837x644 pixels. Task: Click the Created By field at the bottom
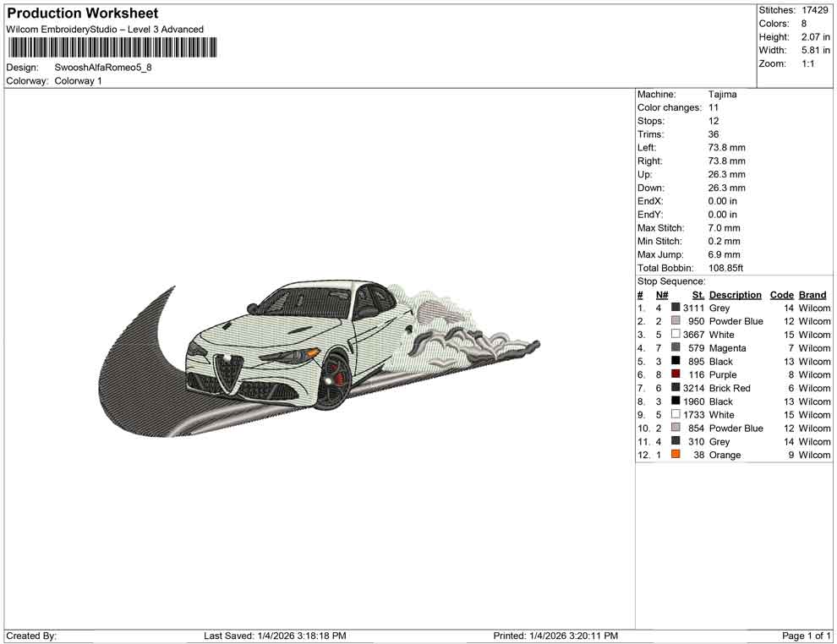32,636
